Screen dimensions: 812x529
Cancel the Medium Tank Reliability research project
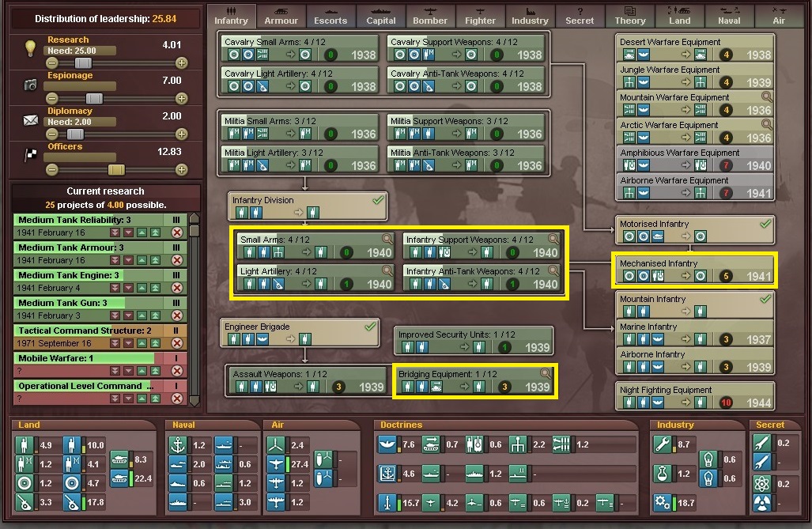click(177, 232)
